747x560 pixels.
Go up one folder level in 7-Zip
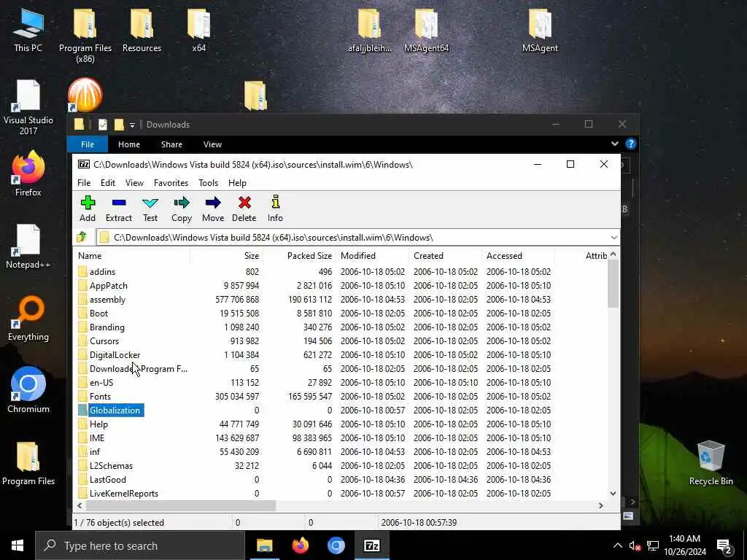tap(82, 237)
